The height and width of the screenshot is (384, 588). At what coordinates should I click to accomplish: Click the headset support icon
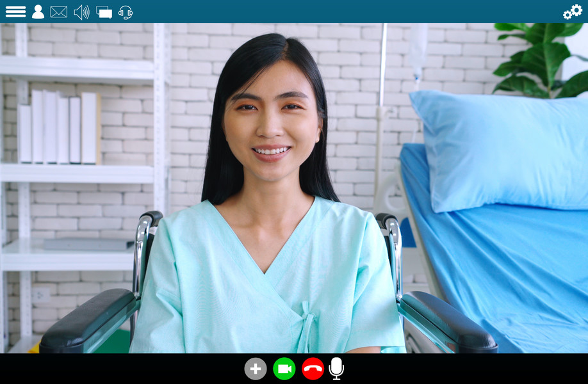126,12
